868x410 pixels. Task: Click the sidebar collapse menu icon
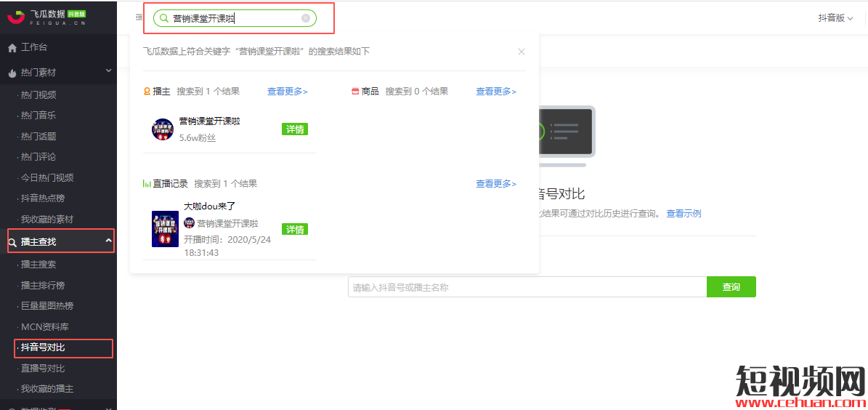click(x=138, y=17)
